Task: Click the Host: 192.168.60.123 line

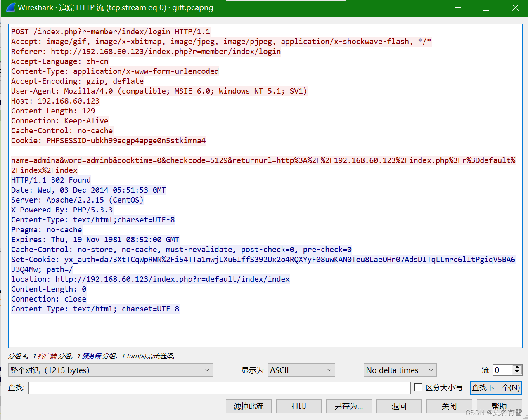Action: point(55,101)
